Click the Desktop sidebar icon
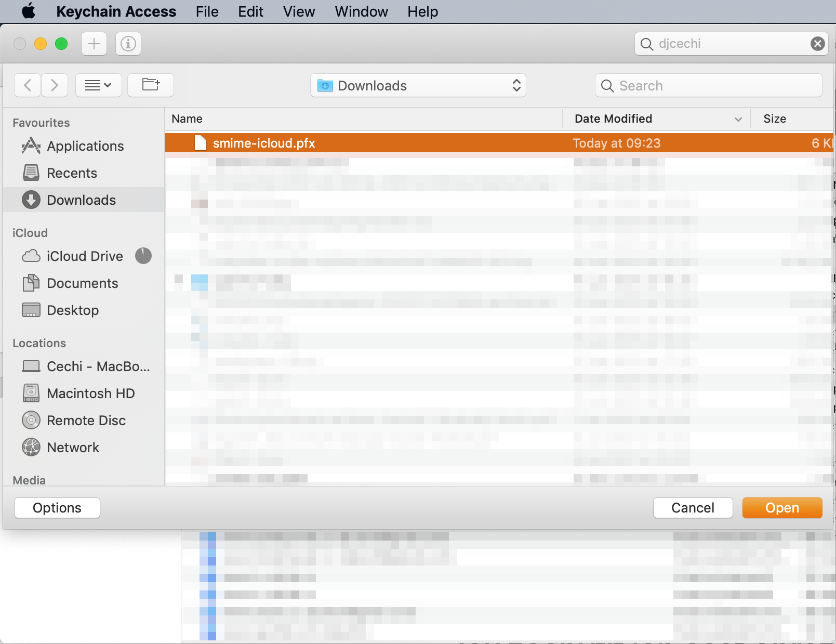 pyautogui.click(x=31, y=310)
